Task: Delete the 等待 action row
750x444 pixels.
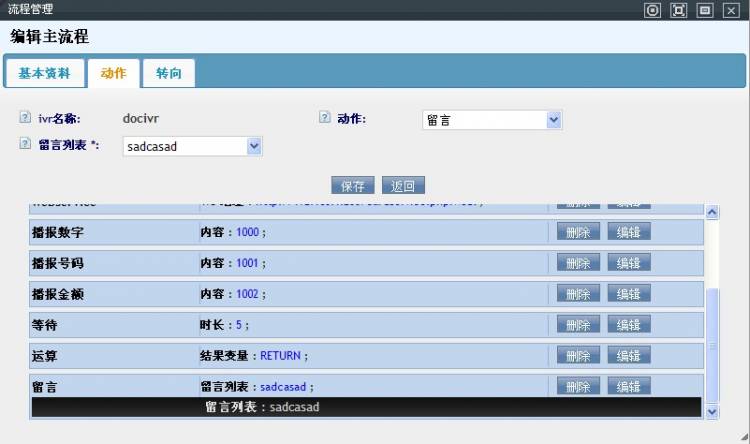Action: click(578, 325)
